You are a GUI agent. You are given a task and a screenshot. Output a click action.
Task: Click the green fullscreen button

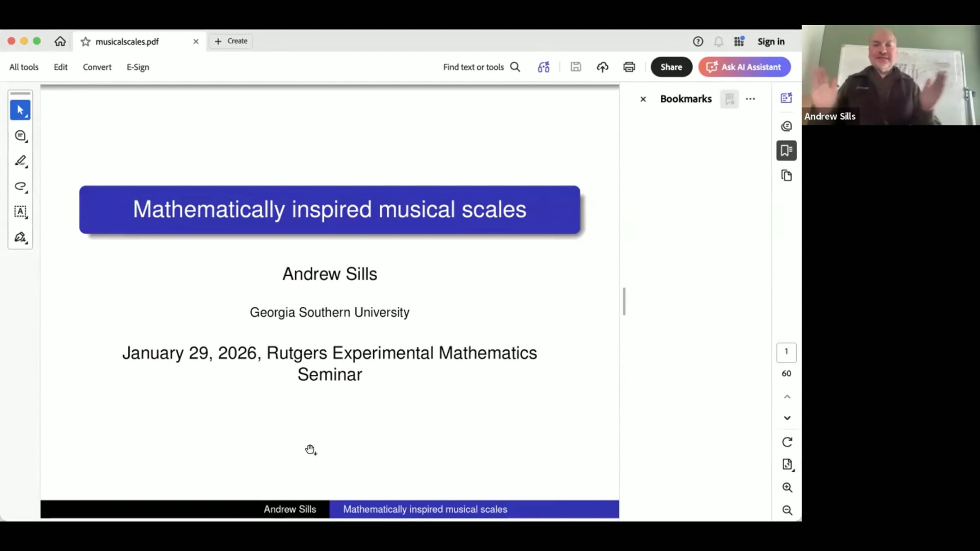click(x=37, y=41)
